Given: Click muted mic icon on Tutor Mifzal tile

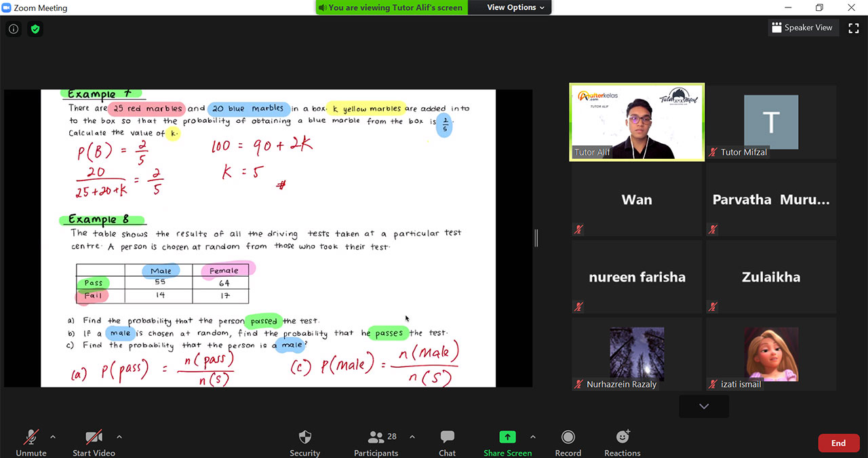Looking at the screenshot, I should coord(713,153).
